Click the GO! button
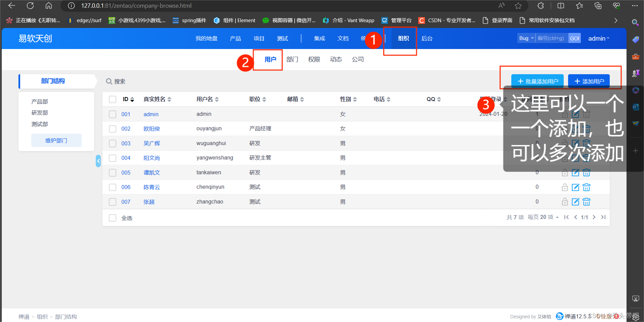 tap(574, 38)
